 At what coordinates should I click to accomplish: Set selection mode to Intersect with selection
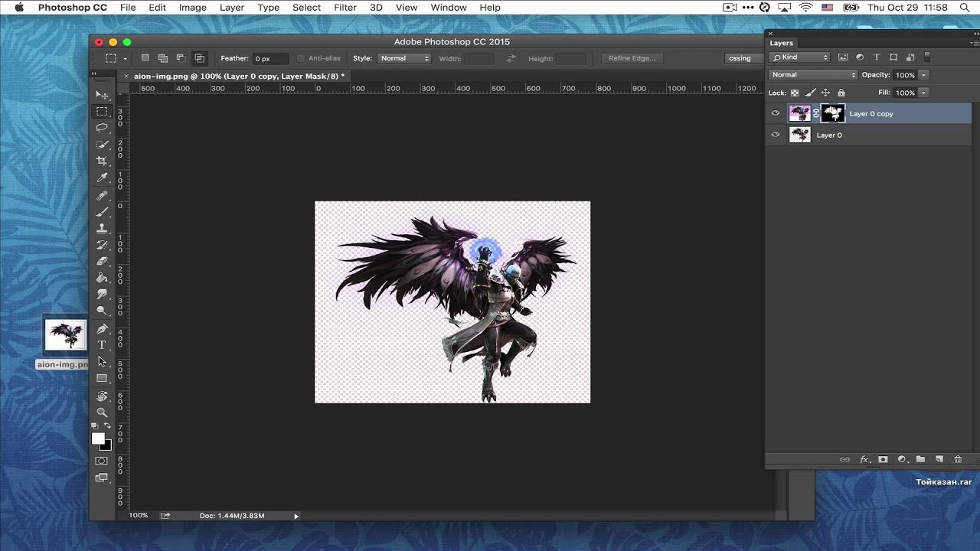(x=199, y=58)
